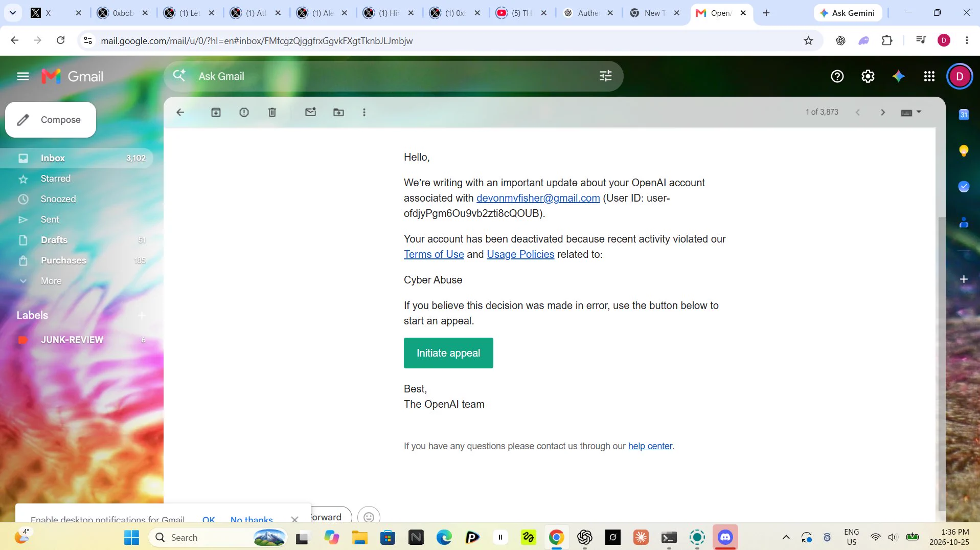Screen dimensions: 980x550
Task: Show search options filter icon
Action: [x=605, y=76]
